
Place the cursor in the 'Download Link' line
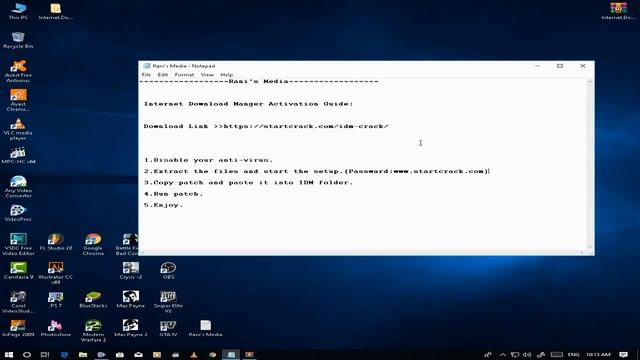(x=266, y=126)
